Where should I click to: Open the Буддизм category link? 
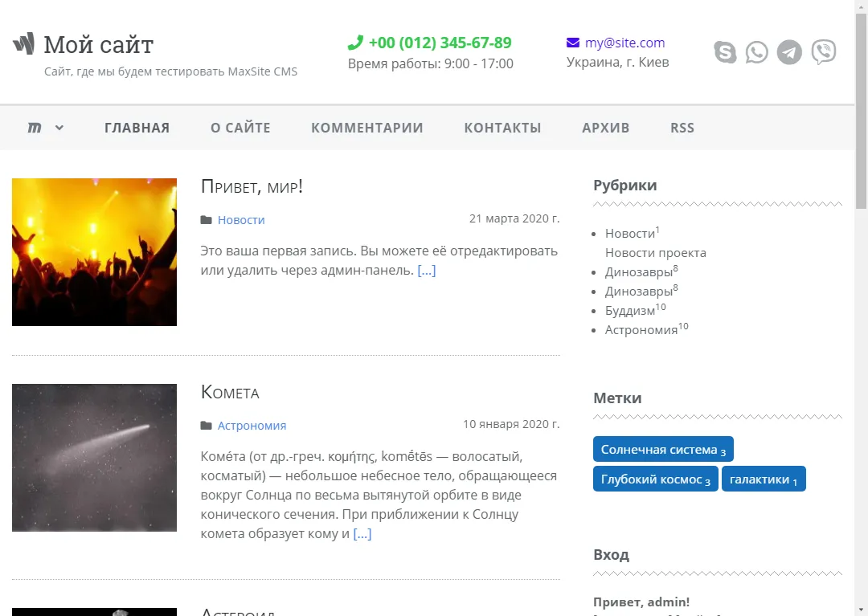point(629,311)
